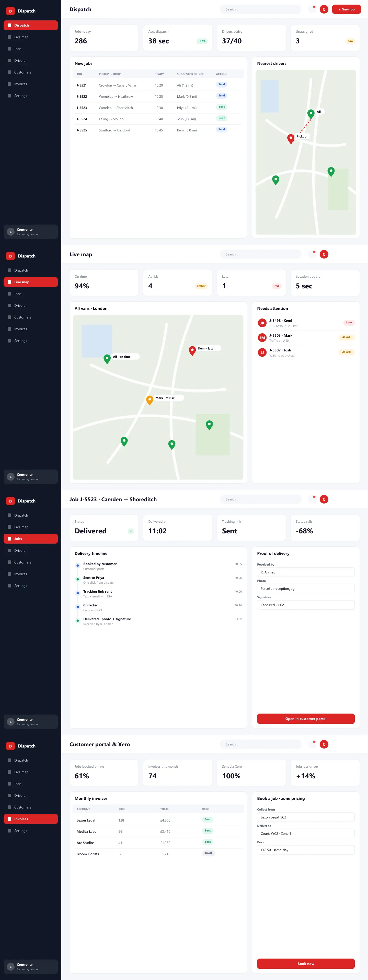Click the Signature field showing Captured 11:02
Viewport: 368px width, 980px height.
(x=306, y=605)
